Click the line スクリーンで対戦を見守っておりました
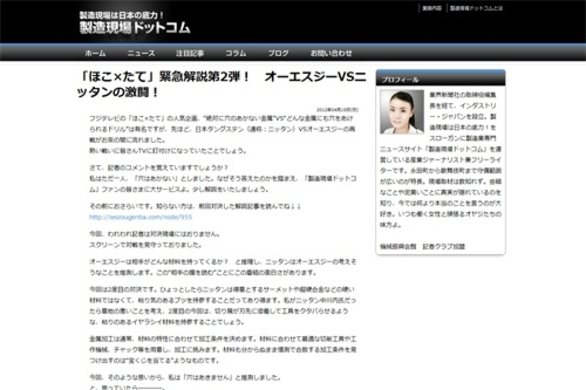The height and width of the screenshot is (390, 586). tap(146, 245)
